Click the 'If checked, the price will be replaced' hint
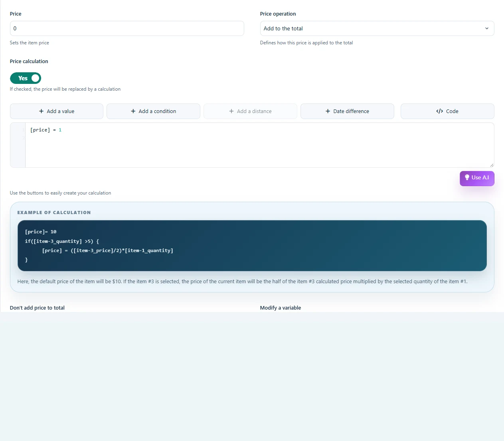 click(x=65, y=89)
